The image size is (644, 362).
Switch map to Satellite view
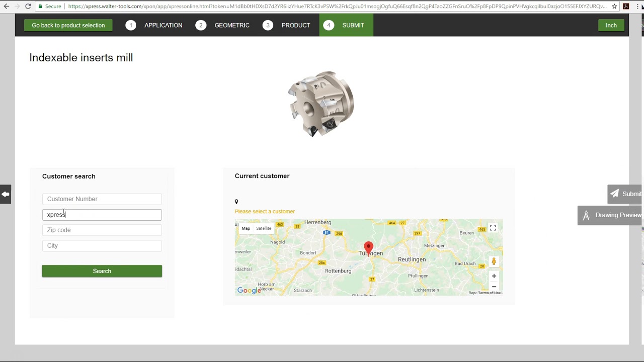coord(264,228)
